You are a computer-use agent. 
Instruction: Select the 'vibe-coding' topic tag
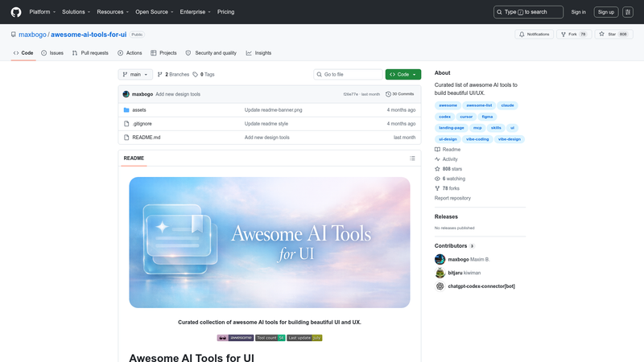point(477,139)
